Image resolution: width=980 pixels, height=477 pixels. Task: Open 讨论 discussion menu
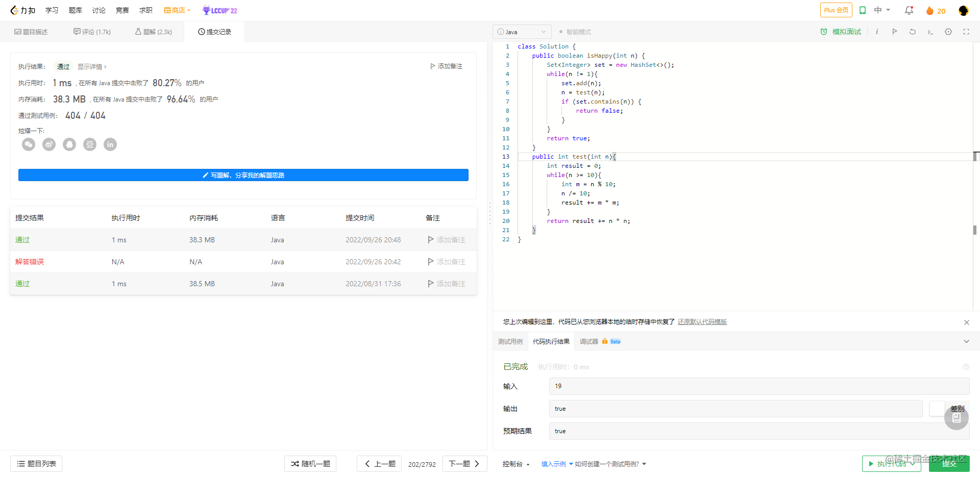[x=99, y=10]
